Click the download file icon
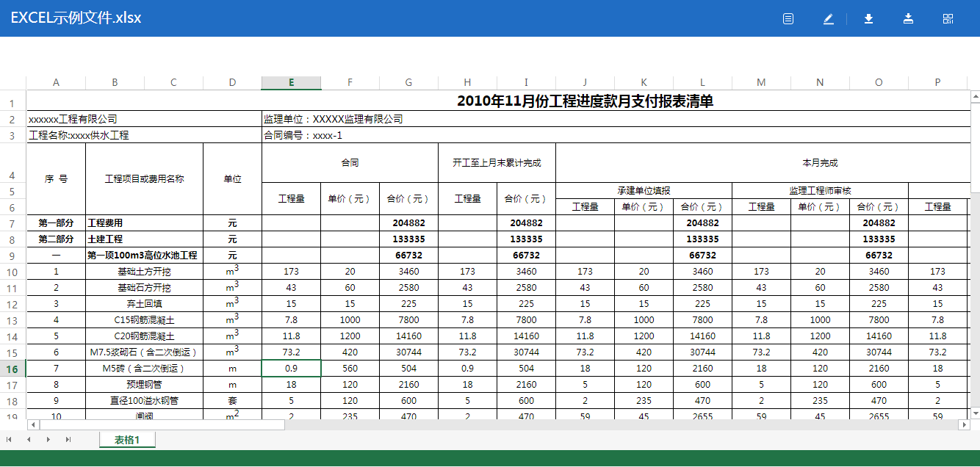The height and width of the screenshot is (467, 980). (868, 18)
